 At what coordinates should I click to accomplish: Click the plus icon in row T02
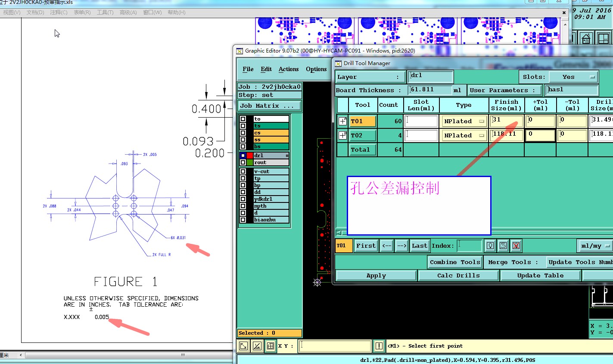pos(342,135)
